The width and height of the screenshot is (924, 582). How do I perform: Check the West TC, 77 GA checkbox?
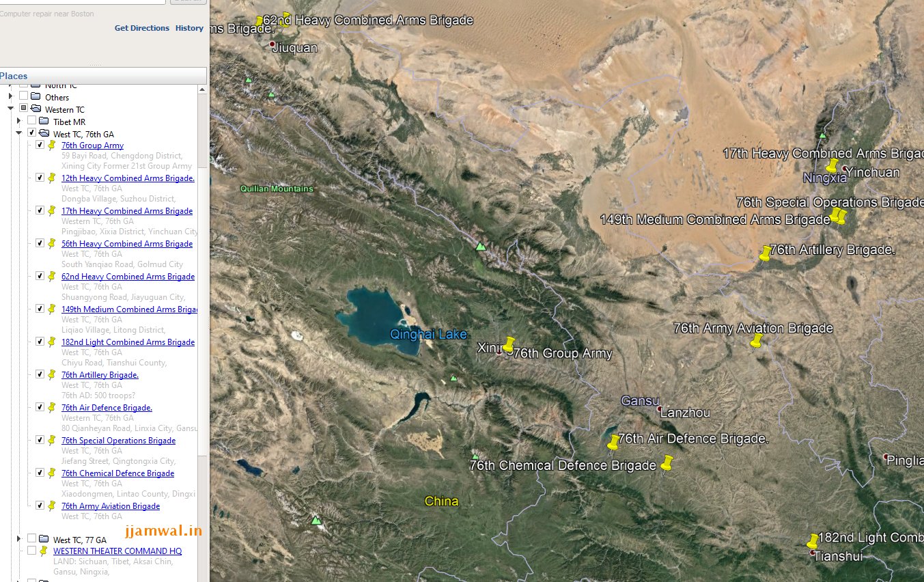click(x=31, y=538)
